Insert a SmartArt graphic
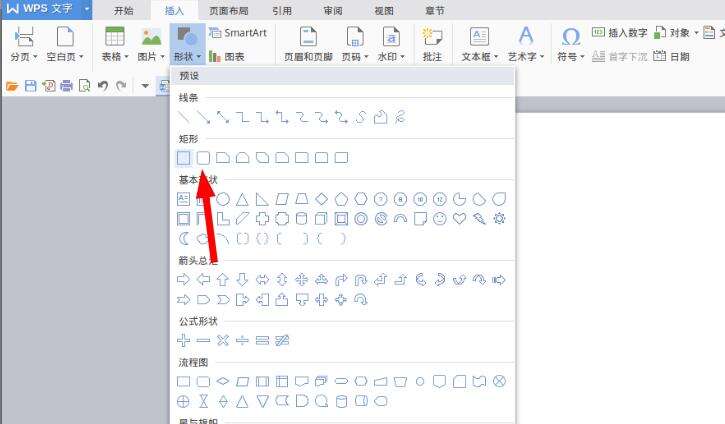 tap(238, 33)
